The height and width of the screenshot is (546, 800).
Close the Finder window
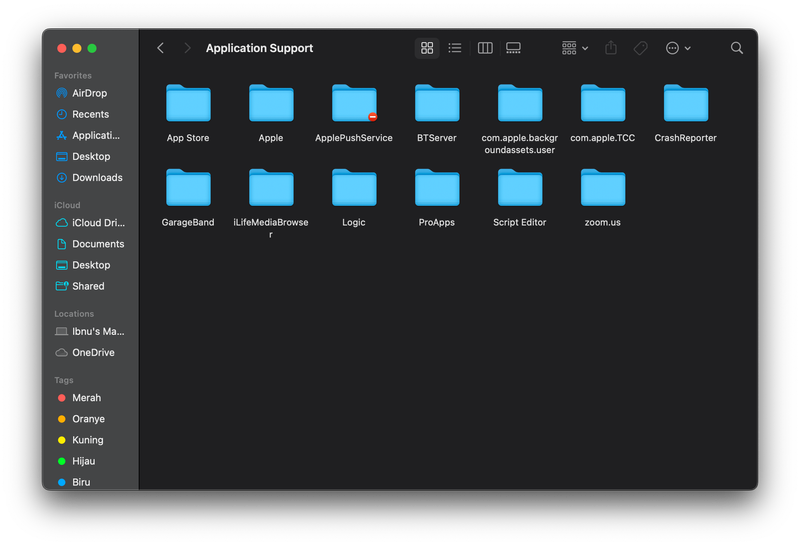[62, 48]
